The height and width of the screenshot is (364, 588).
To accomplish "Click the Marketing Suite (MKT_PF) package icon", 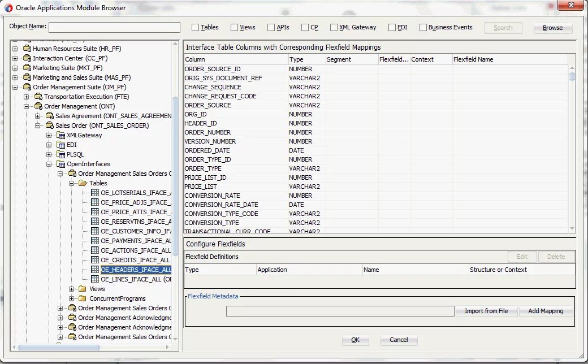I will coord(27,68).
